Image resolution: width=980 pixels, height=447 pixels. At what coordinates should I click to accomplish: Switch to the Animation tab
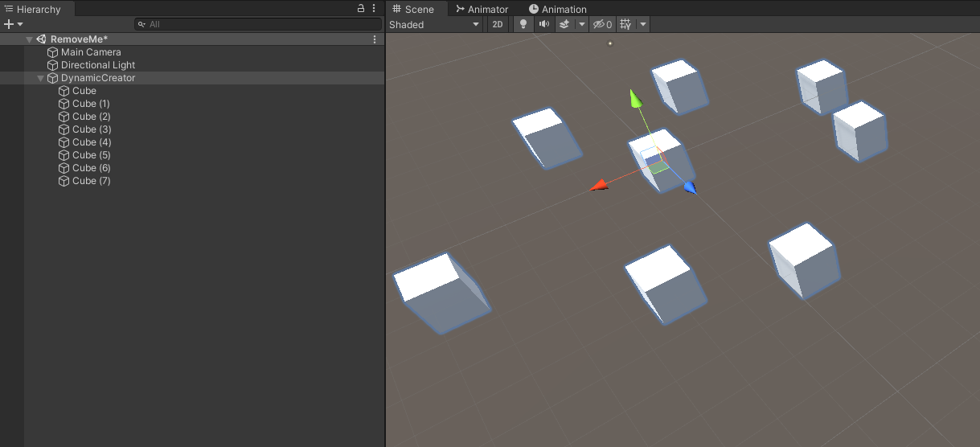tap(557, 9)
